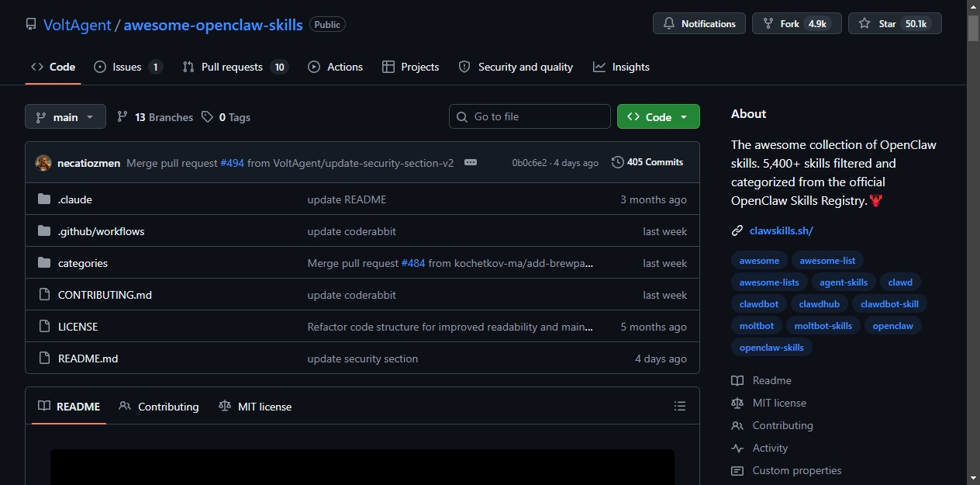Open pull request #484 link
This screenshot has height=485, width=980.
pyautogui.click(x=413, y=263)
